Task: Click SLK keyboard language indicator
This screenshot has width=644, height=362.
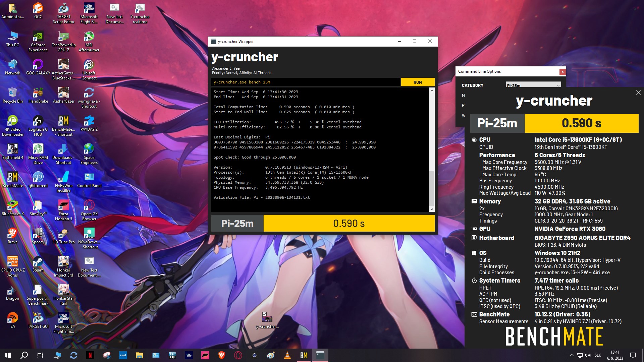Action: point(598,355)
